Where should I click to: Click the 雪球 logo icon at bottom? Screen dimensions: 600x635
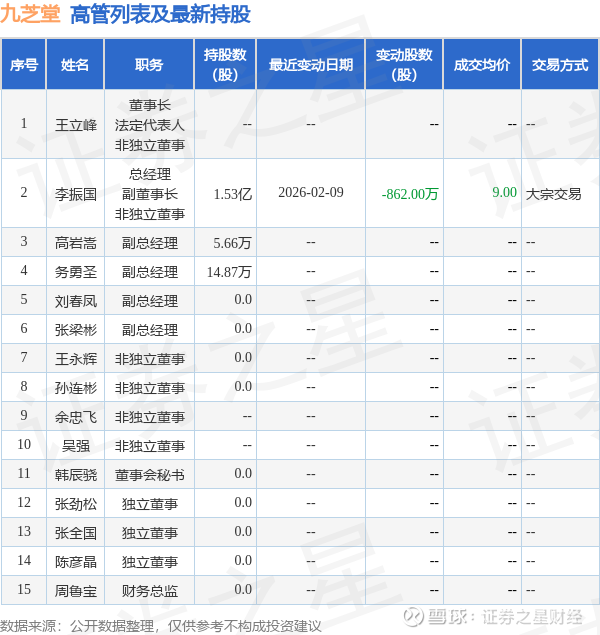(x=413, y=617)
